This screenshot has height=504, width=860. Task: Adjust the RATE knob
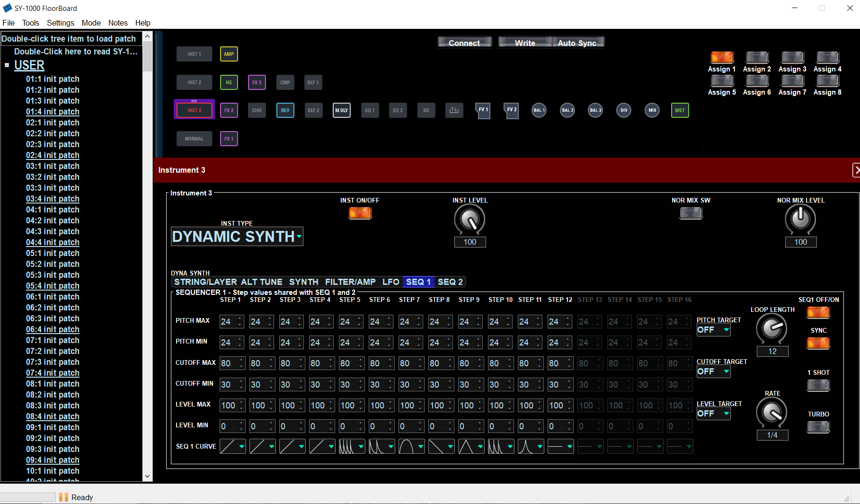772,412
